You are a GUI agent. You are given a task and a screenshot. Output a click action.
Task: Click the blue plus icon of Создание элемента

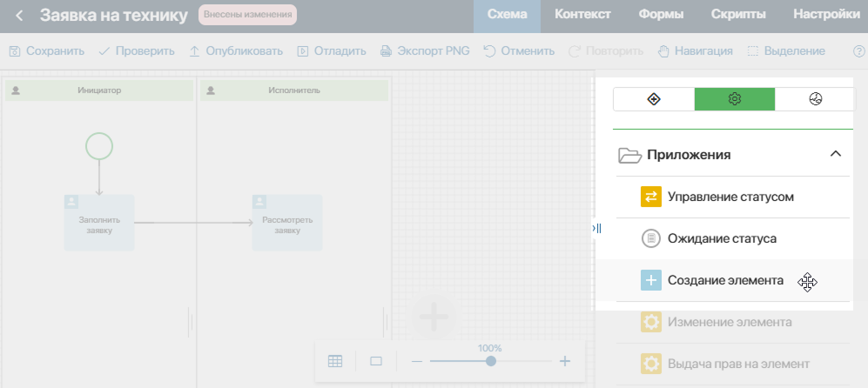651,281
